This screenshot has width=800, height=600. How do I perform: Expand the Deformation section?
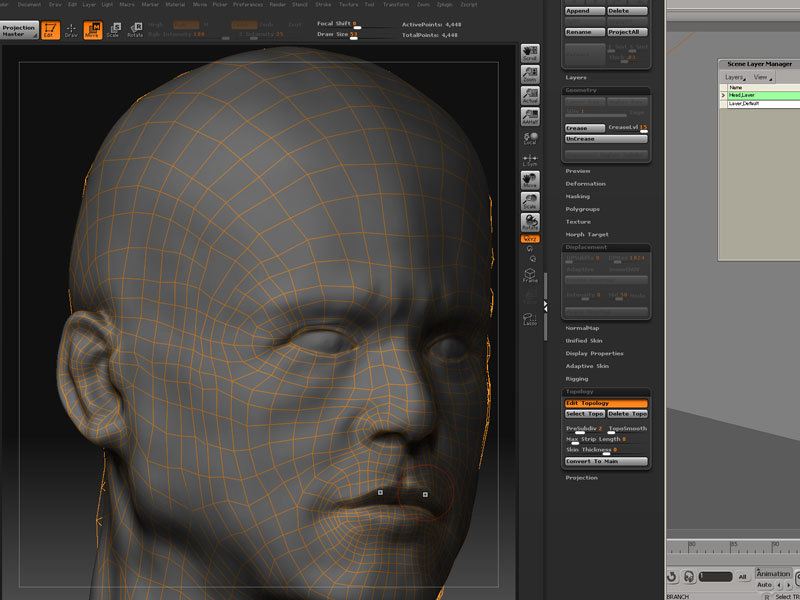tap(586, 184)
